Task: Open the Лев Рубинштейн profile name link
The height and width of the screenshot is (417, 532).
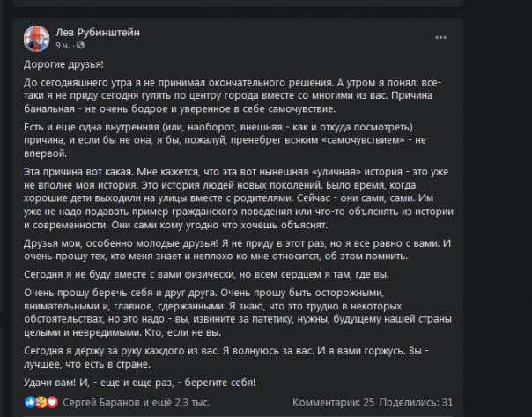Action: click(97, 33)
